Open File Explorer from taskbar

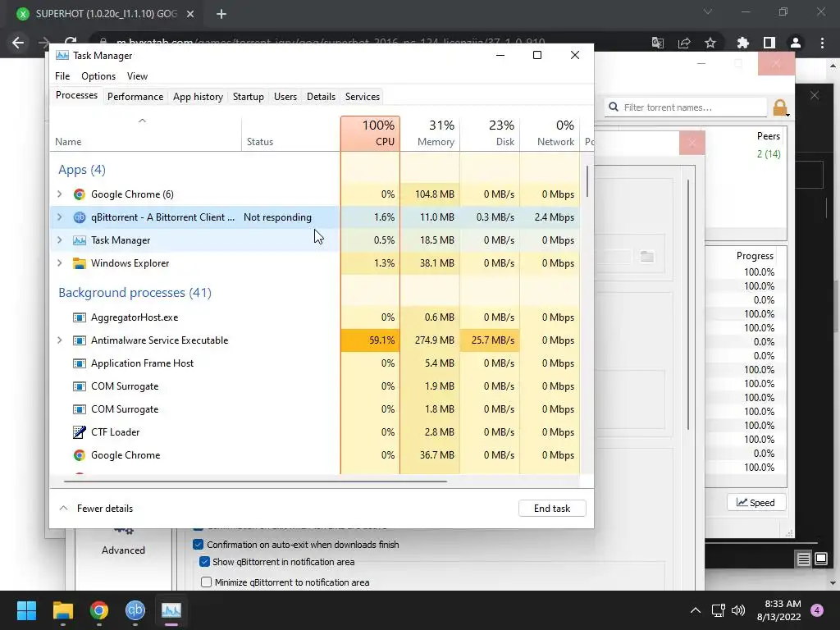tap(62, 610)
